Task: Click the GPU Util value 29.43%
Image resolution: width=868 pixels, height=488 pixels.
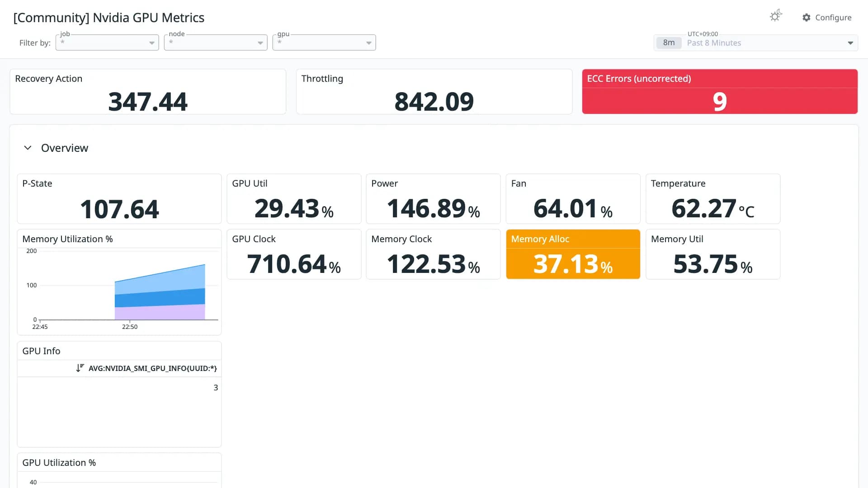Action: [x=294, y=209]
